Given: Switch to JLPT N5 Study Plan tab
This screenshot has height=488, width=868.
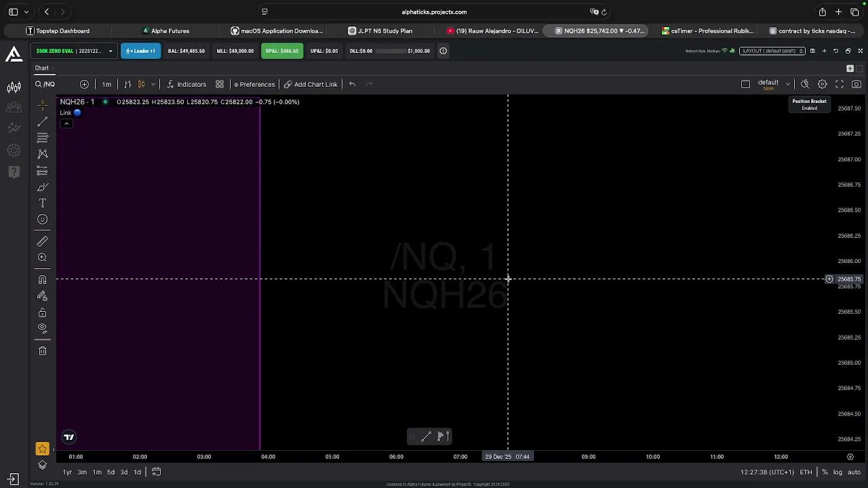Looking at the screenshot, I should (x=380, y=30).
